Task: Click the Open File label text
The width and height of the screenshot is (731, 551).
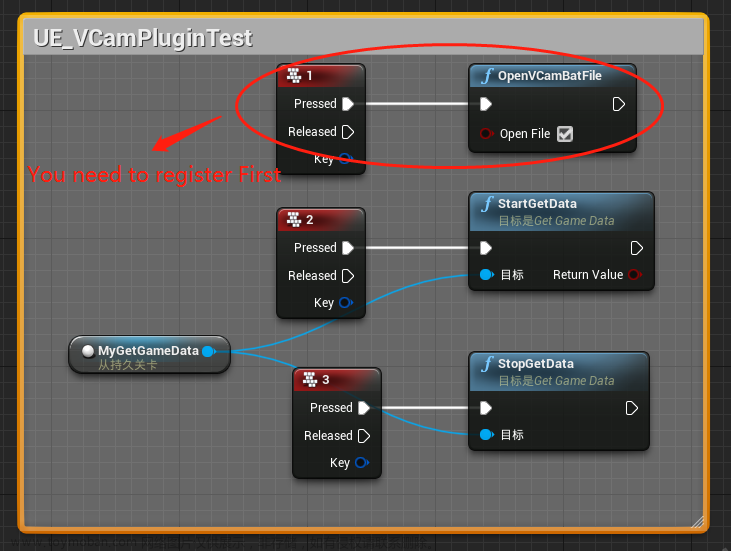Action: (x=525, y=134)
